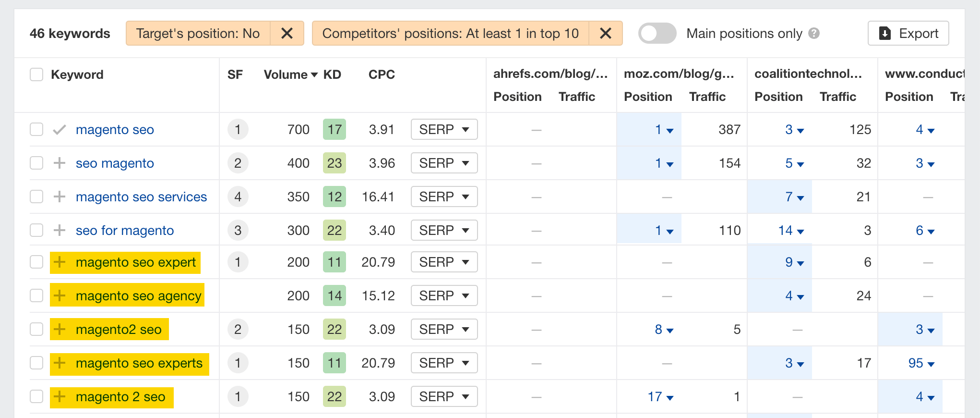Click the help icon beside Main positions only
This screenshot has width=980, height=418.
(x=814, y=33)
